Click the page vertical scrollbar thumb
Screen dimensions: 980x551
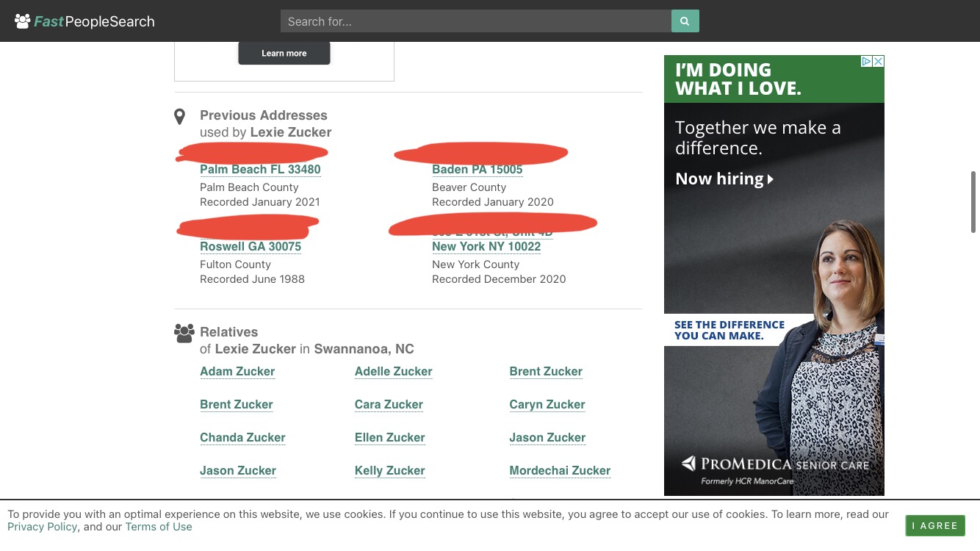[x=973, y=202]
